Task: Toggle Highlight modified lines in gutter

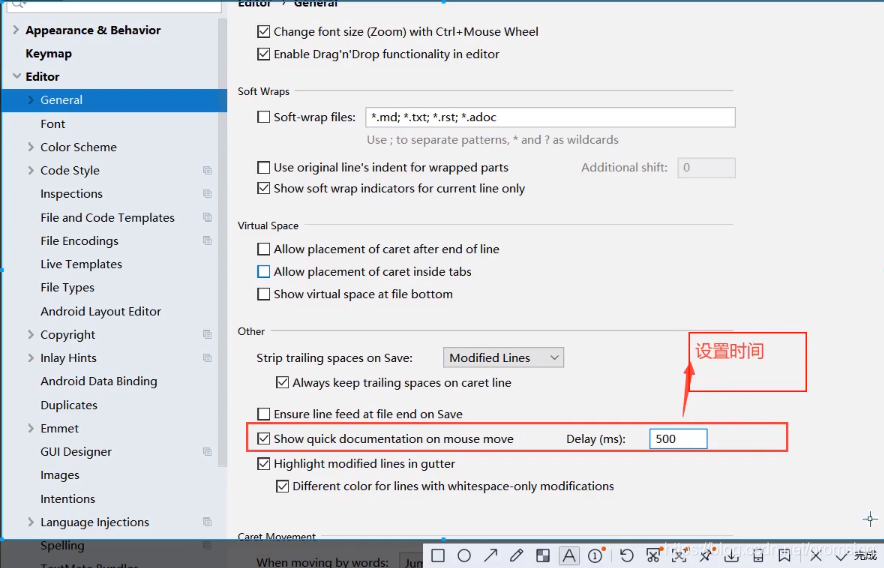Action: [263, 464]
